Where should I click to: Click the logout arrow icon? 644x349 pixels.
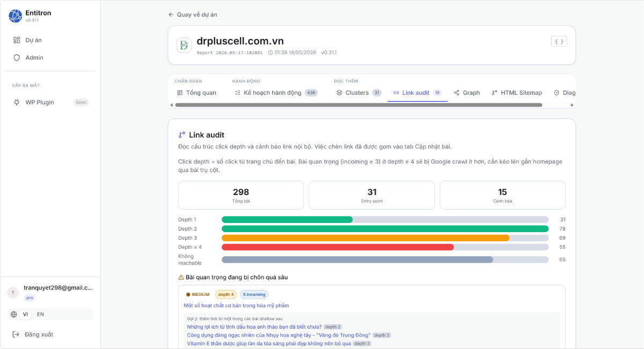point(16,335)
